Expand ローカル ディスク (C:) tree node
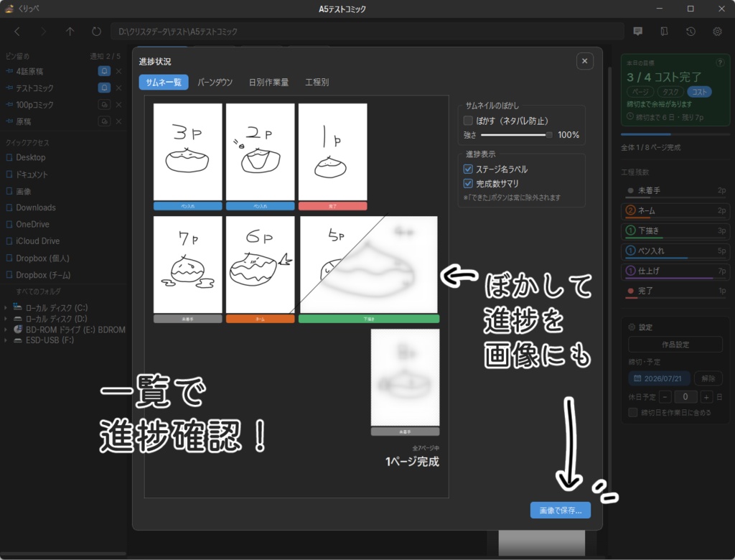The height and width of the screenshot is (560, 735). click(x=6, y=308)
